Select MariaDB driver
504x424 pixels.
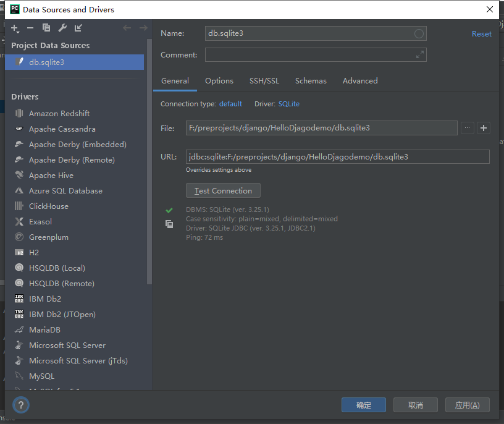click(x=74, y=329)
